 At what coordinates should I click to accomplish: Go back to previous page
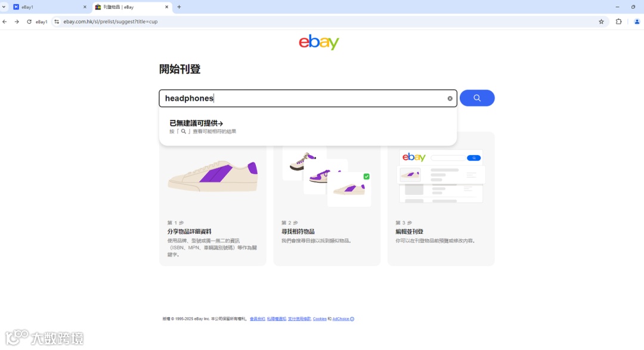coord(5,22)
